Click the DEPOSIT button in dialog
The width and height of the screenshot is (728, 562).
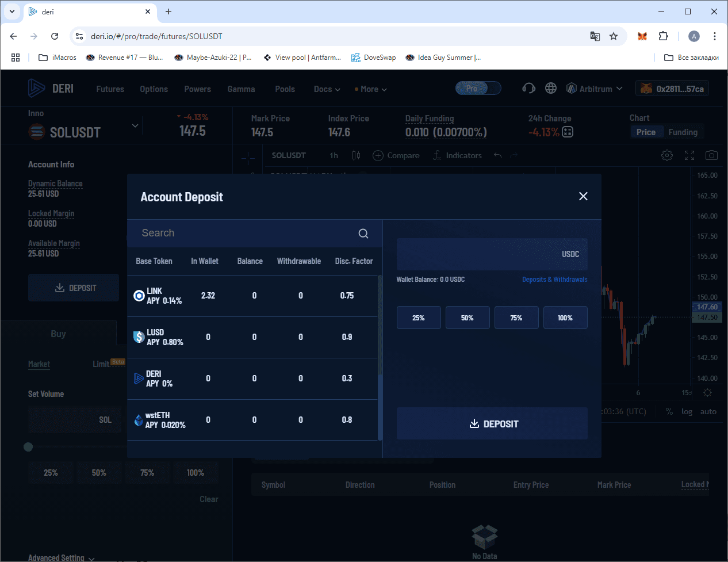(x=492, y=423)
